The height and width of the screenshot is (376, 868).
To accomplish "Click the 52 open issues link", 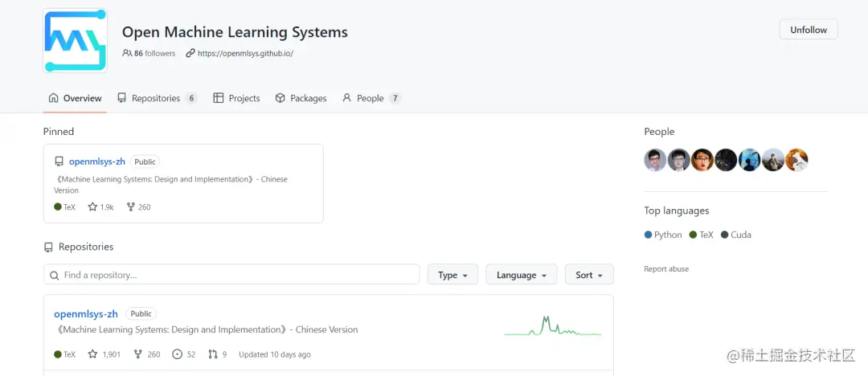I will pyautogui.click(x=184, y=354).
